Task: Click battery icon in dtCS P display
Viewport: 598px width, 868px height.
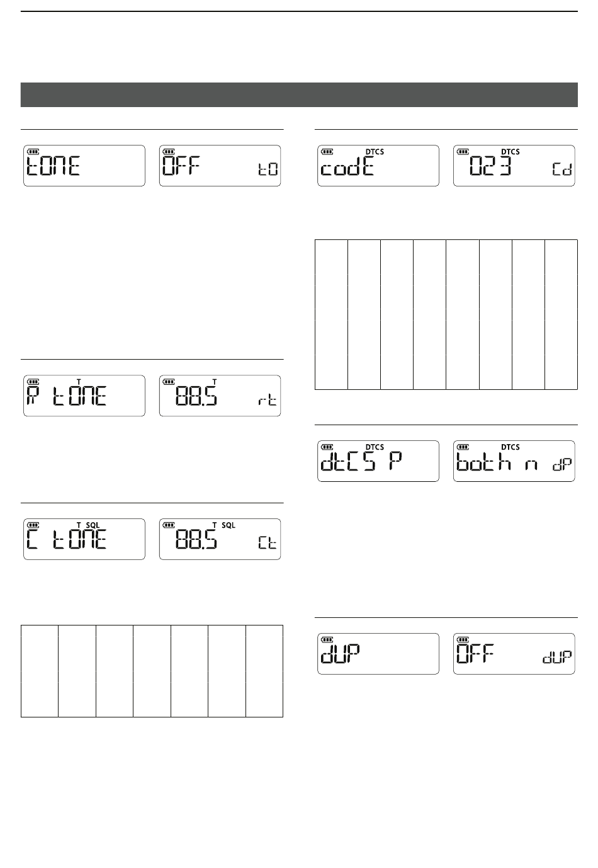Action: tap(327, 447)
